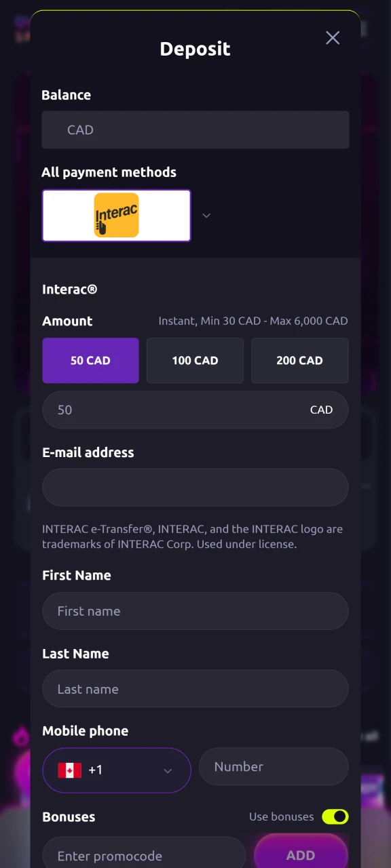Click the E-mail address input field

tap(195, 487)
